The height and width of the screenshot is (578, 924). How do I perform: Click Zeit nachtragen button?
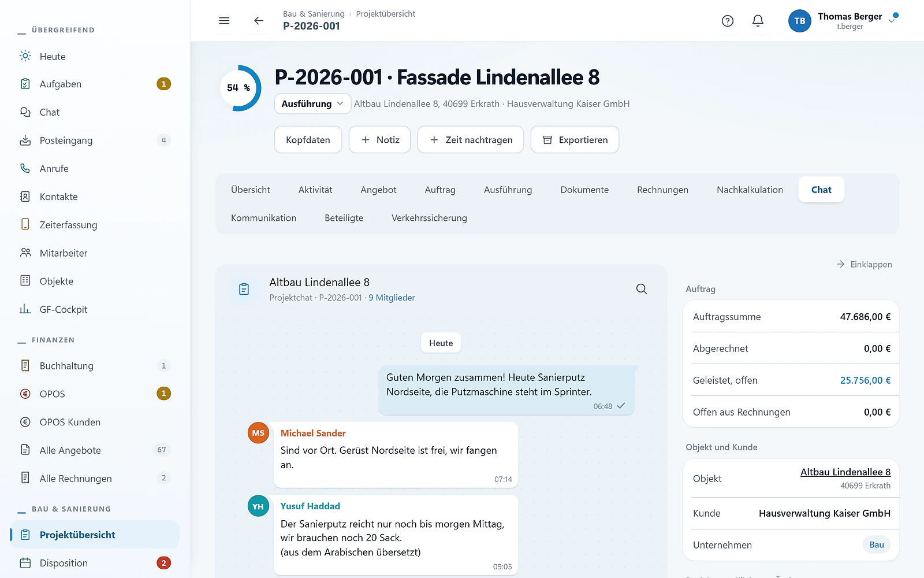tap(471, 140)
